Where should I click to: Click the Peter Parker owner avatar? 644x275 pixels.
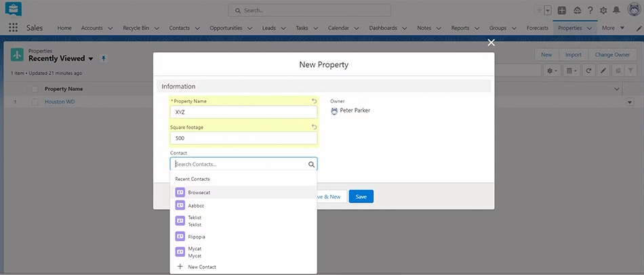click(x=334, y=111)
